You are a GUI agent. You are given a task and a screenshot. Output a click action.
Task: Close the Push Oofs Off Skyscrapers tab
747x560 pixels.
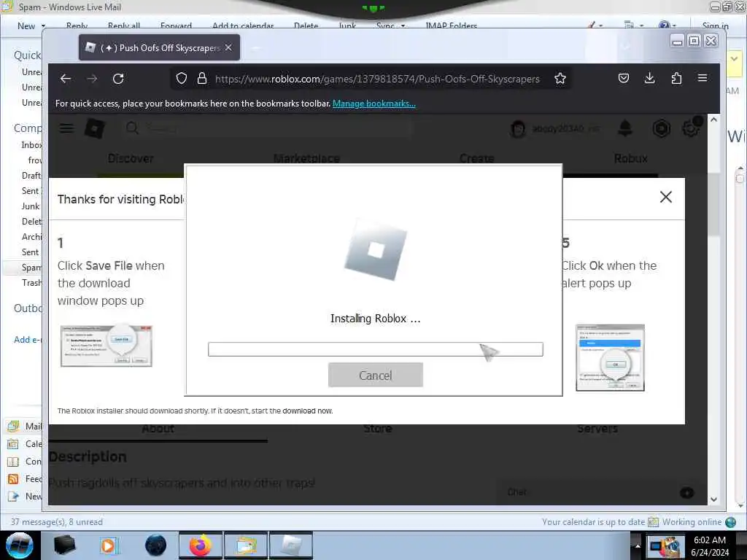click(x=228, y=47)
